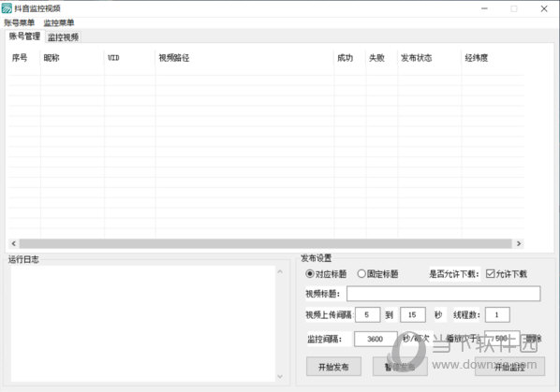Viewport: 560px width, 392px height.
Task: Click the 成功 column header
Action: point(350,58)
